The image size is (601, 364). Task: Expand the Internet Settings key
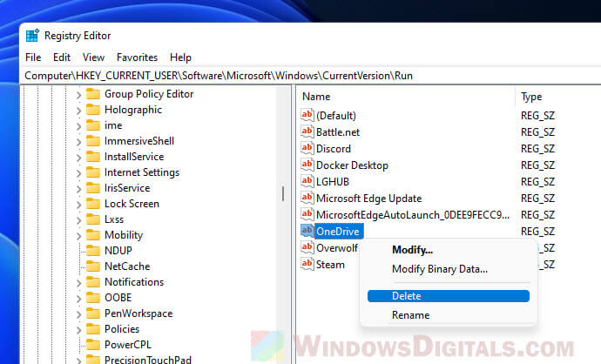point(78,173)
